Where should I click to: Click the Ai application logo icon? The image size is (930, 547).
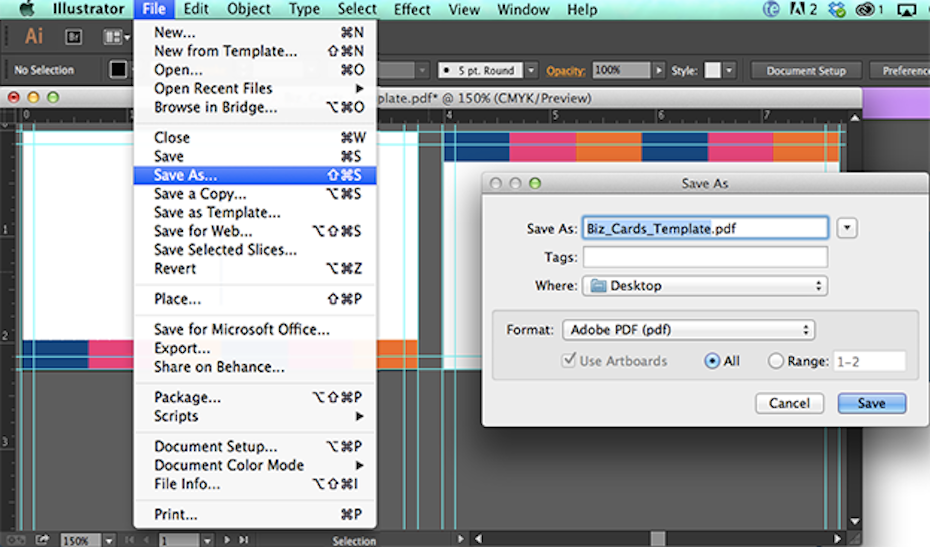[34, 37]
